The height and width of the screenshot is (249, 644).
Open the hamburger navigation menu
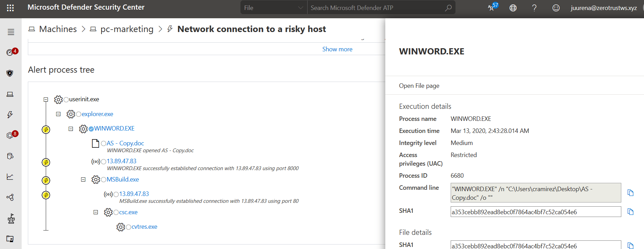11,32
